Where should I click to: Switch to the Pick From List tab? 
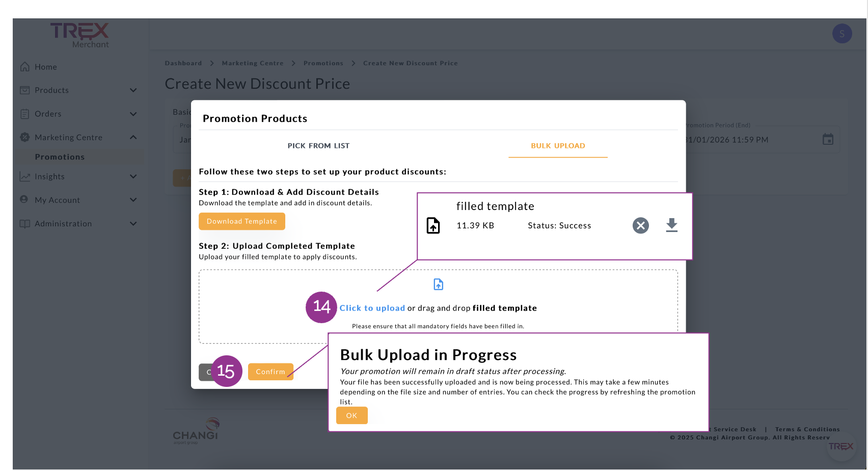click(318, 146)
